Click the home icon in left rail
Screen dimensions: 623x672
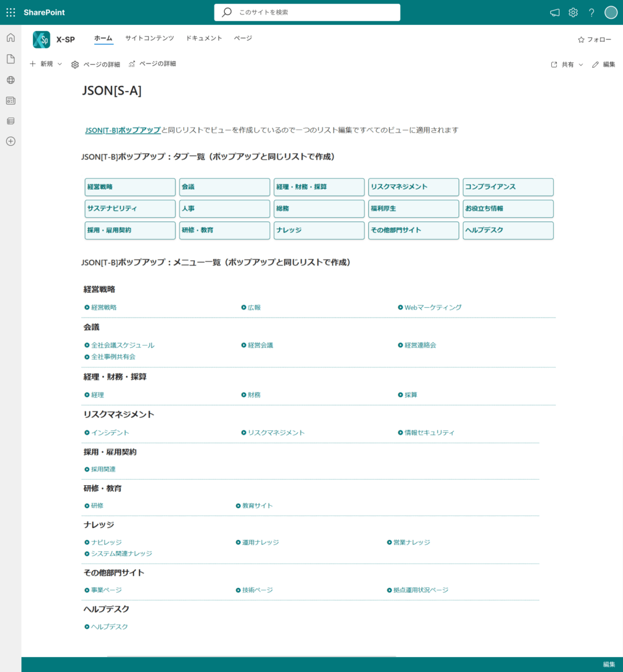tap(11, 38)
